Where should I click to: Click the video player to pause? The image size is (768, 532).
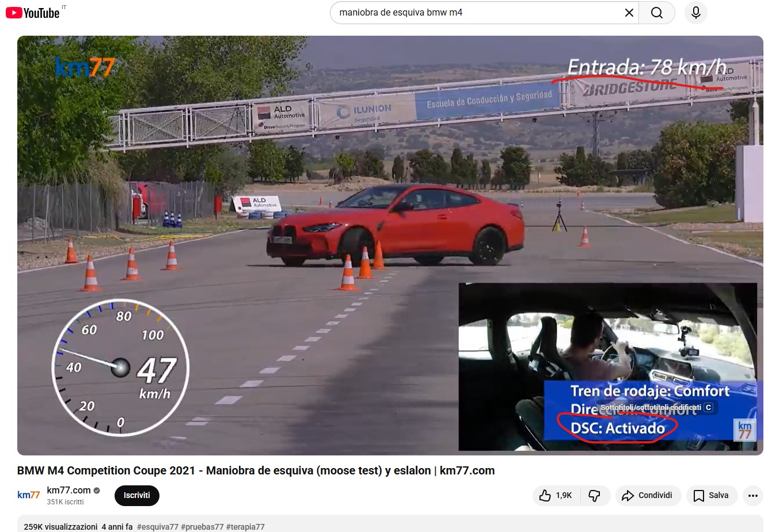(390, 245)
